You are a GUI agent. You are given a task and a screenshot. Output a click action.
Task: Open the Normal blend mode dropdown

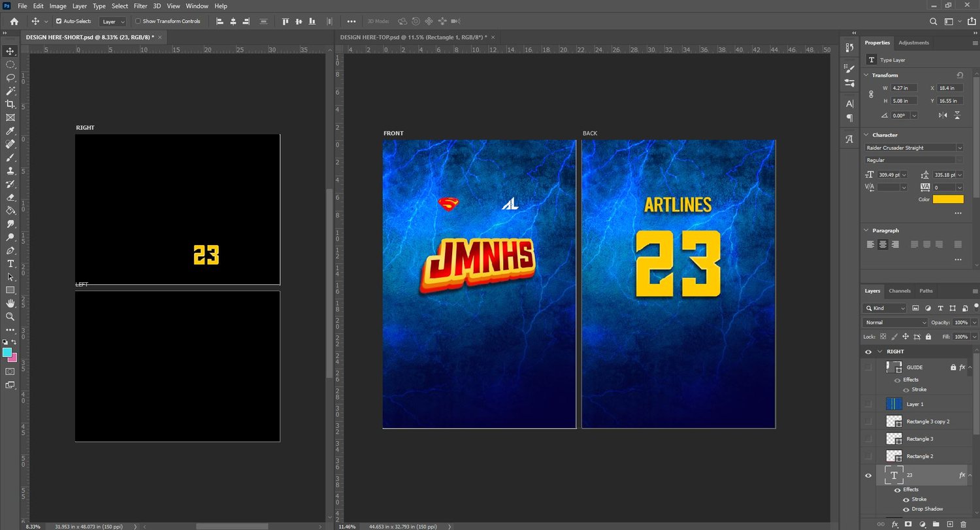tap(894, 322)
